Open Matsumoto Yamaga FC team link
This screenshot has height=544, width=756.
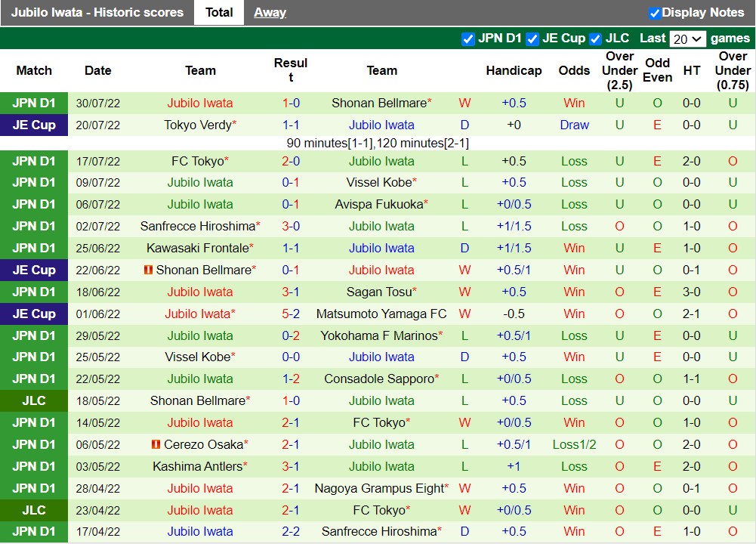(x=381, y=314)
